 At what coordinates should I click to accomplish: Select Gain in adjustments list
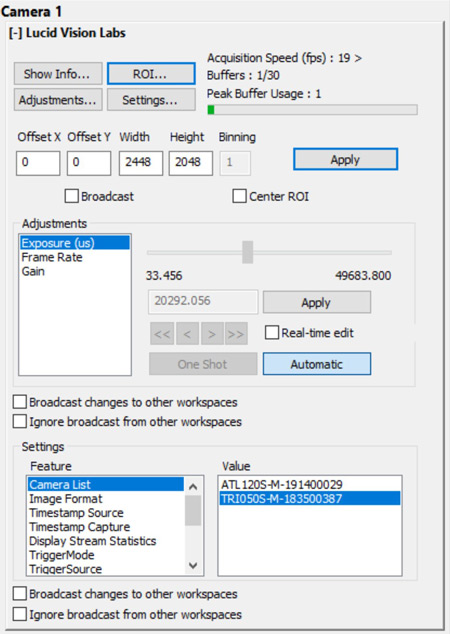point(75,271)
